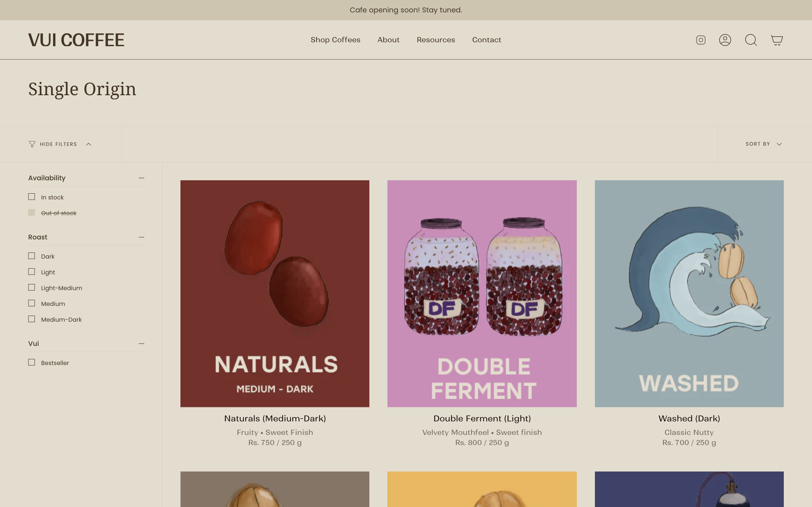Toggle the Bestseller checkbox

[x=32, y=363]
